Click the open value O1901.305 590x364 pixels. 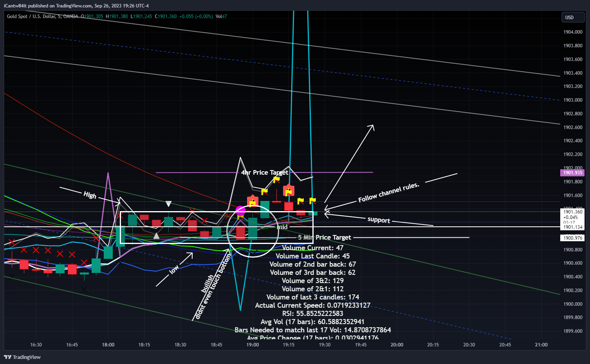[x=92, y=16]
